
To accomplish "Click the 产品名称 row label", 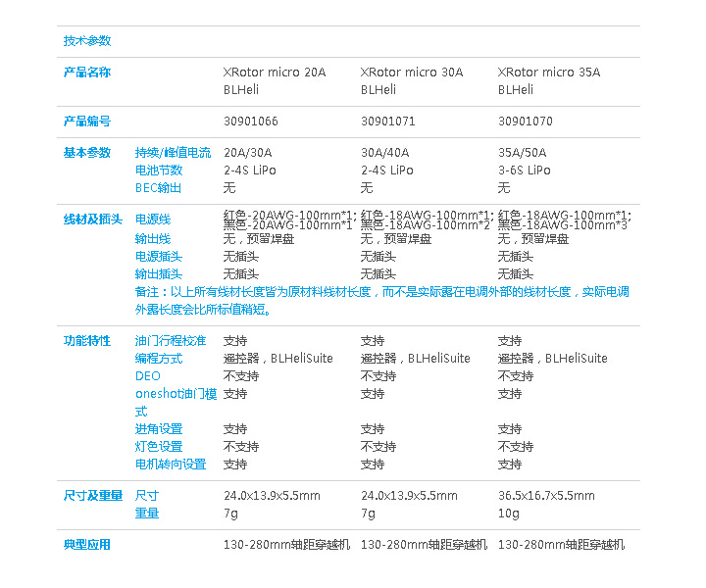I will (87, 73).
